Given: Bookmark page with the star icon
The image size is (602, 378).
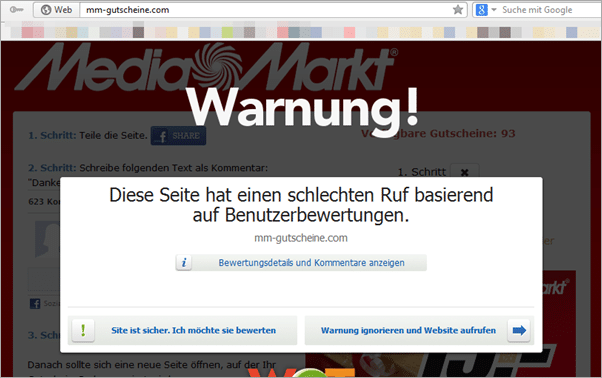Looking at the screenshot, I should 458,10.
